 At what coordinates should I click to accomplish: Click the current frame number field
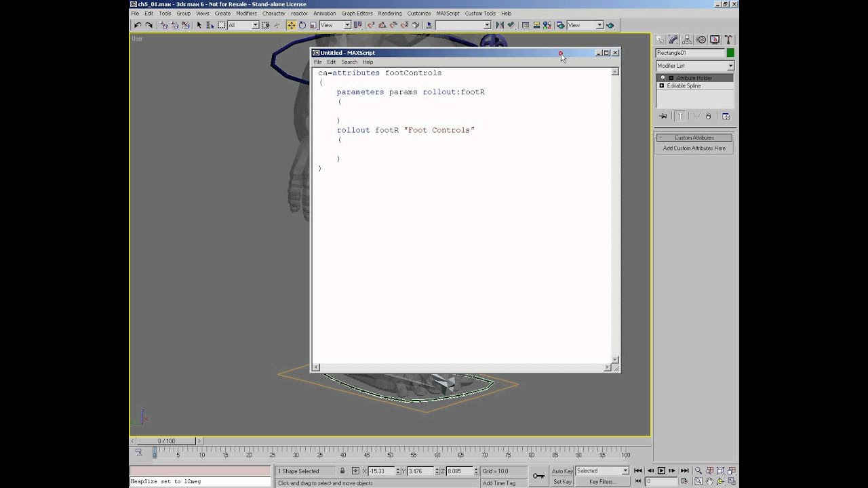coord(661,481)
